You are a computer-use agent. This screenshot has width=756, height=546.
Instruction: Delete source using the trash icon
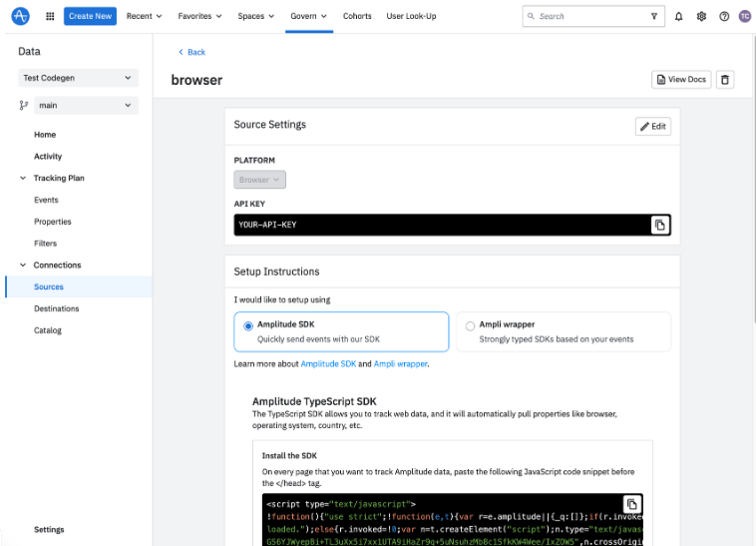[725, 80]
